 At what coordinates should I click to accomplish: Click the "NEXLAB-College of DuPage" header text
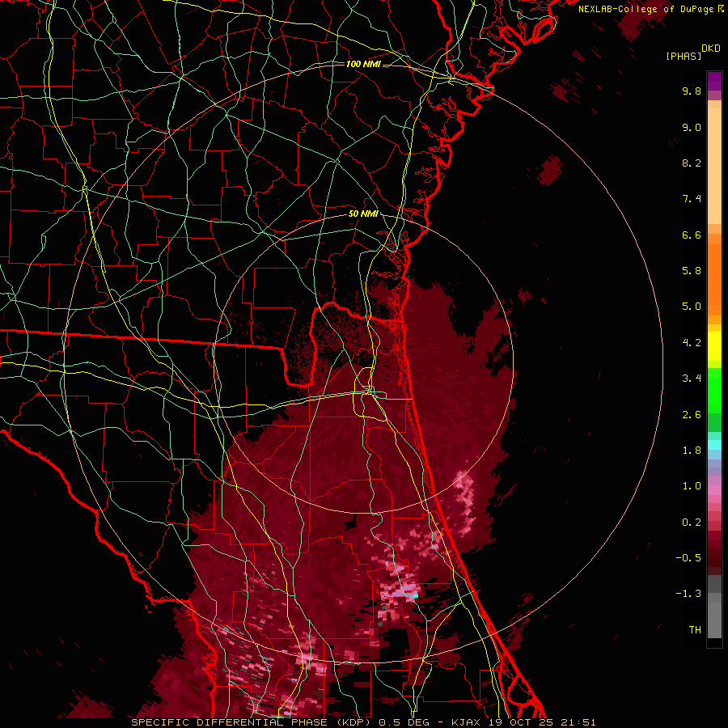coord(645,9)
